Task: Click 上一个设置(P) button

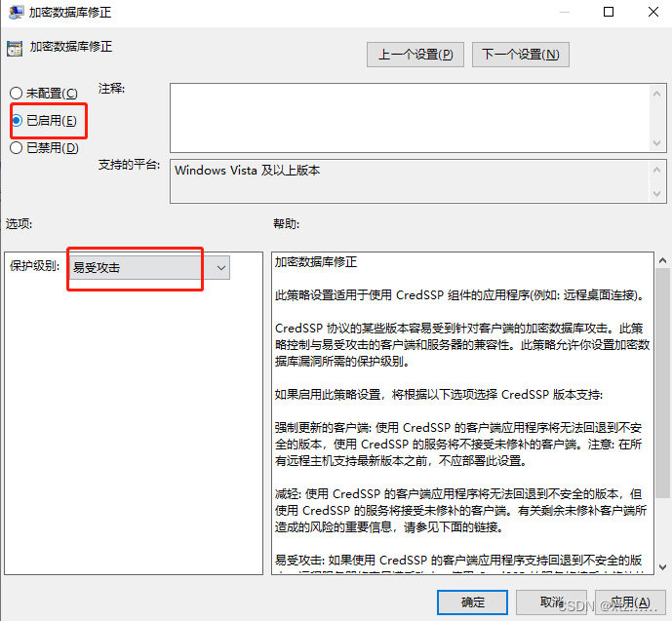Action: point(415,55)
